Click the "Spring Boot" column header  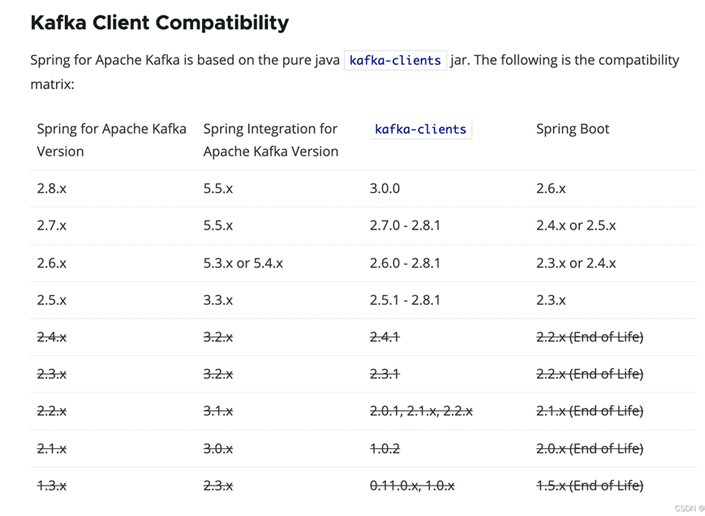click(572, 129)
